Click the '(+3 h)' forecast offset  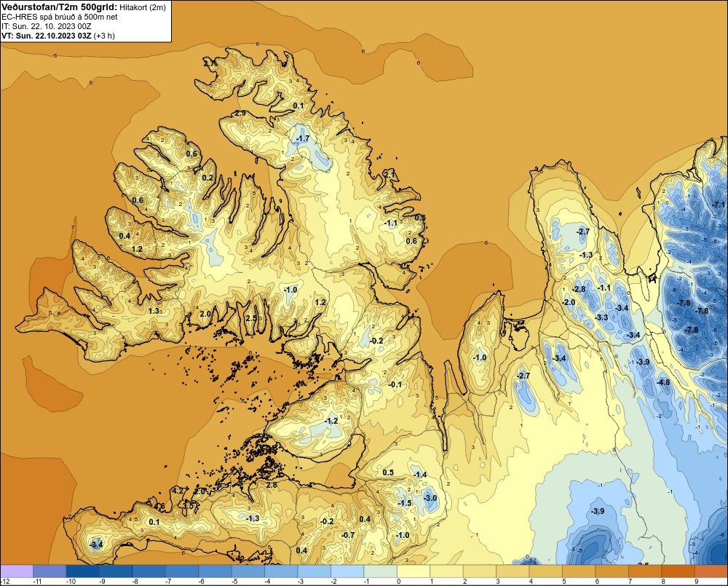104,36
